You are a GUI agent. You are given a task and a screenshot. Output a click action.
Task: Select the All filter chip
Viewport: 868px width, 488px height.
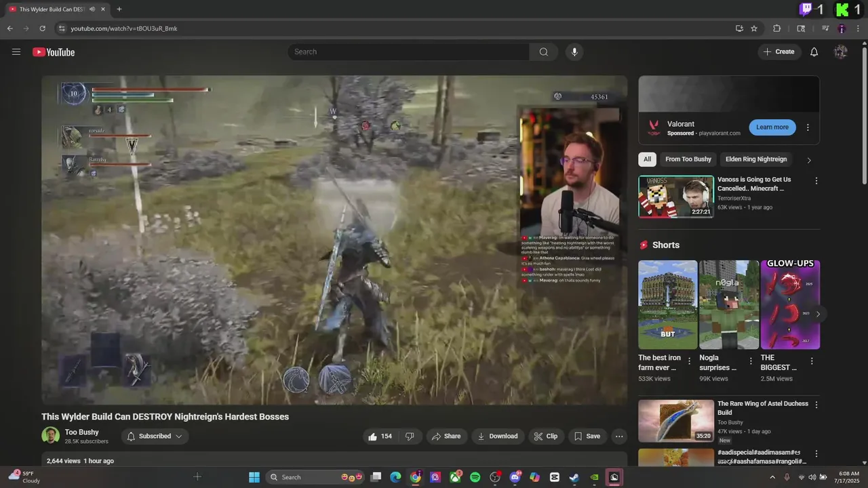click(647, 159)
